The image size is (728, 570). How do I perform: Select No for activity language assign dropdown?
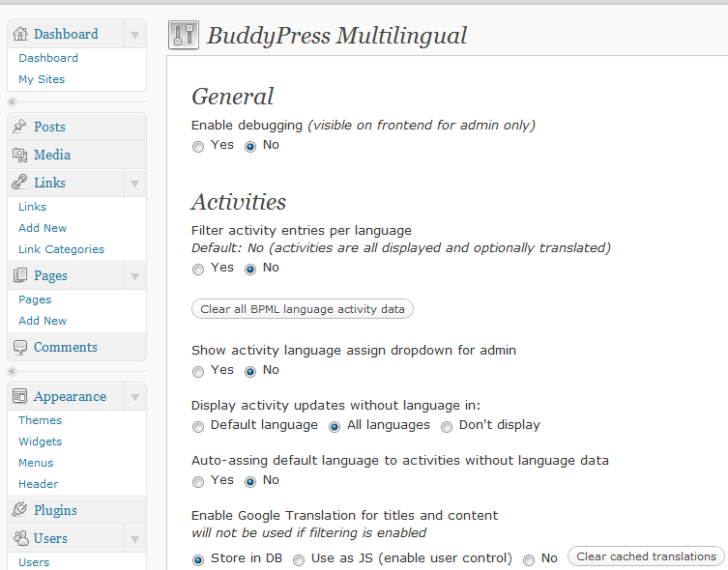point(250,372)
